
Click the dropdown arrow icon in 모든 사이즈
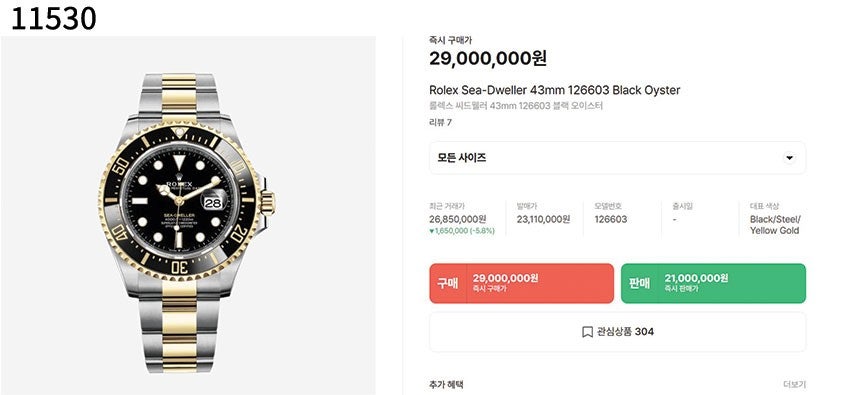(789, 158)
